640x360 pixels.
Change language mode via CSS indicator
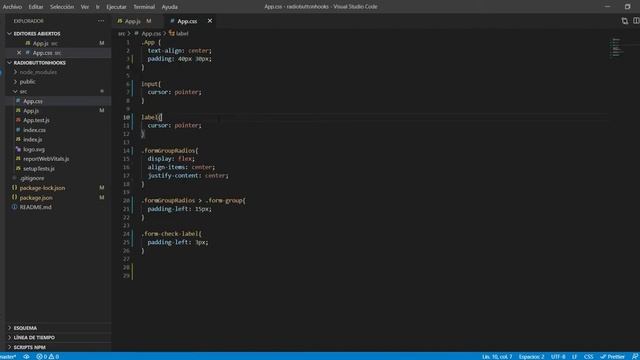588,356
